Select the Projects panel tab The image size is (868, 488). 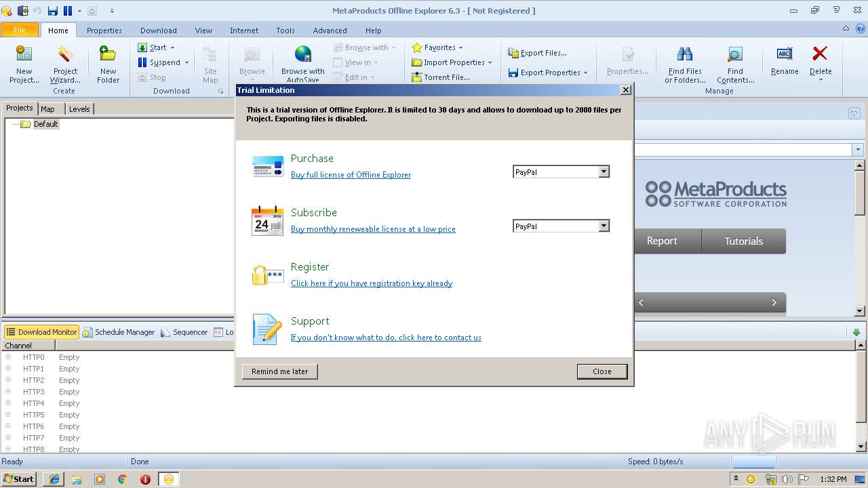[20, 108]
